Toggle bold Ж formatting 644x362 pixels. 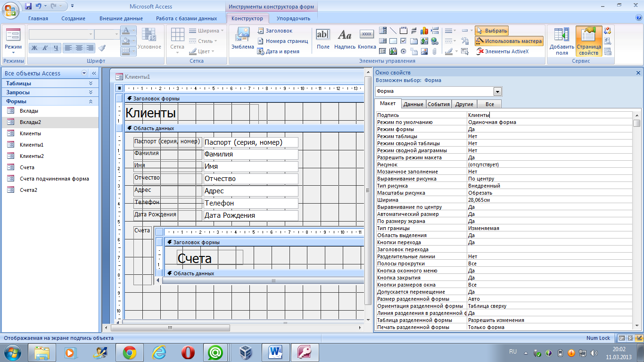coord(34,48)
